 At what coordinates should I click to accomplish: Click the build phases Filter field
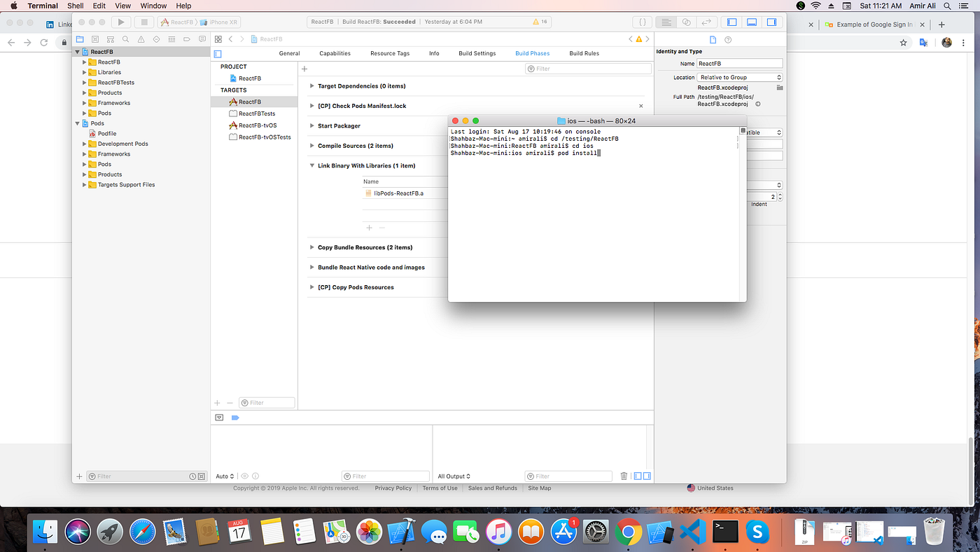[x=589, y=69]
